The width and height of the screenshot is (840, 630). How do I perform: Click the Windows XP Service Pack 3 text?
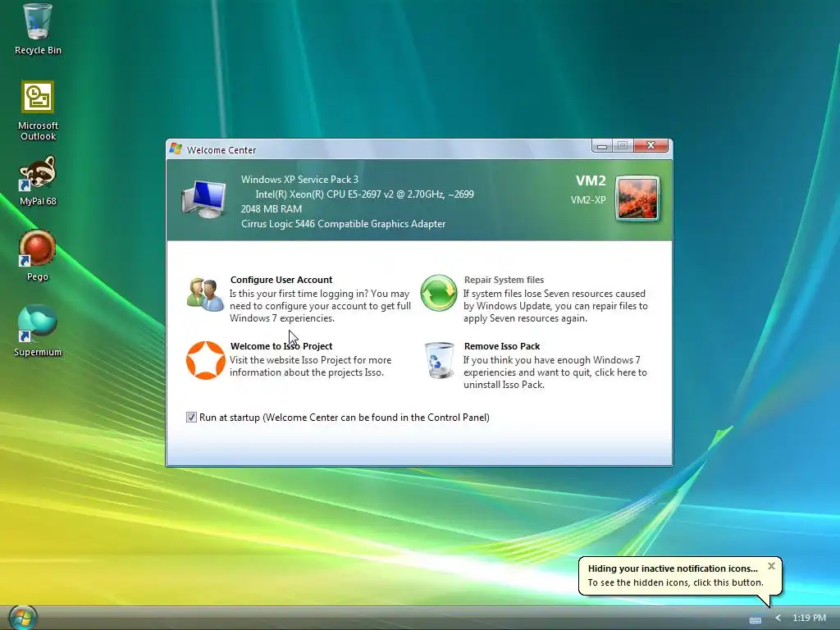tap(299, 180)
